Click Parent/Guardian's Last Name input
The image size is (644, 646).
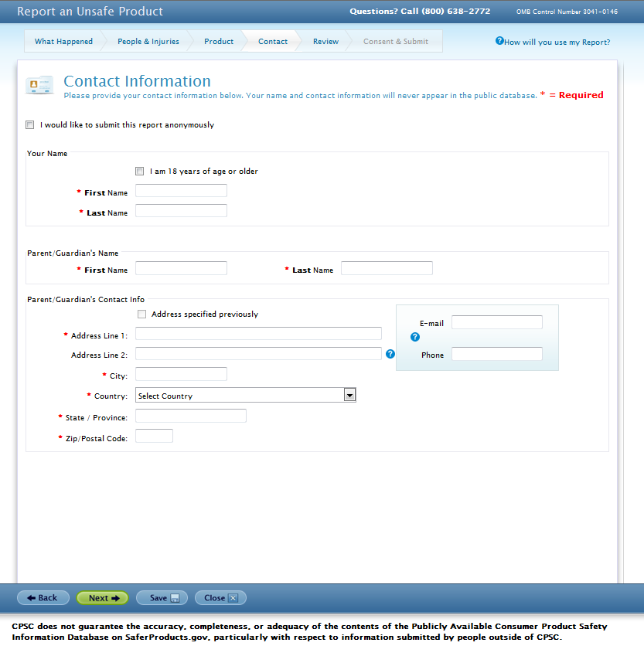click(x=387, y=268)
